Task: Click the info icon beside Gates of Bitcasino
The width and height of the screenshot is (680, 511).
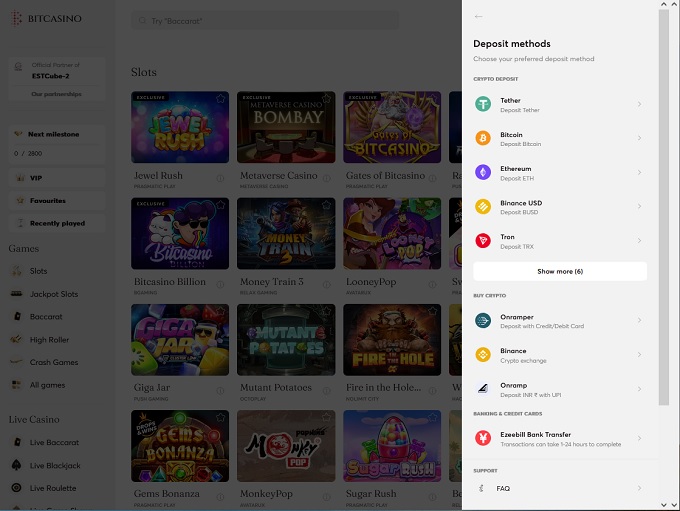Action: pyautogui.click(x=432, y=178)
